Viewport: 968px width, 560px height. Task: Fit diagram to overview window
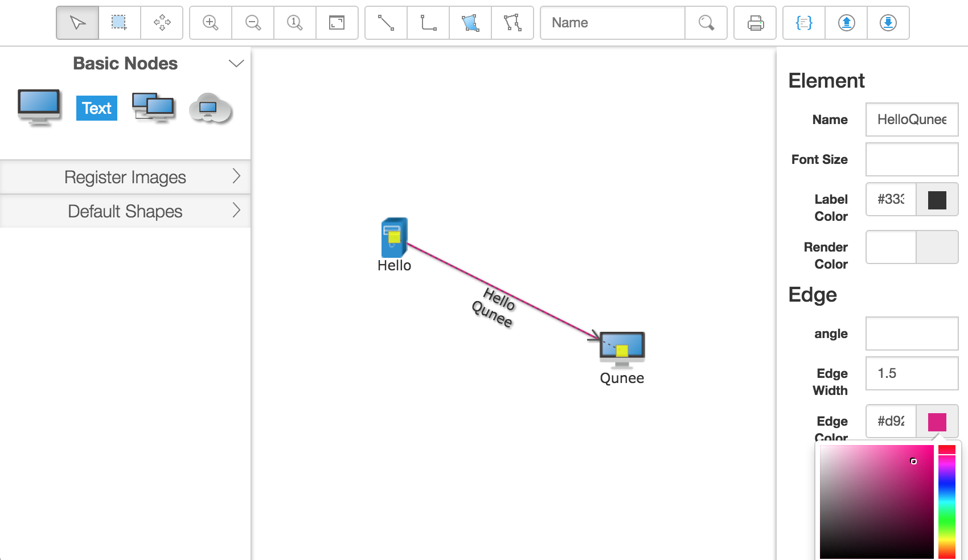tap(337, 23)
